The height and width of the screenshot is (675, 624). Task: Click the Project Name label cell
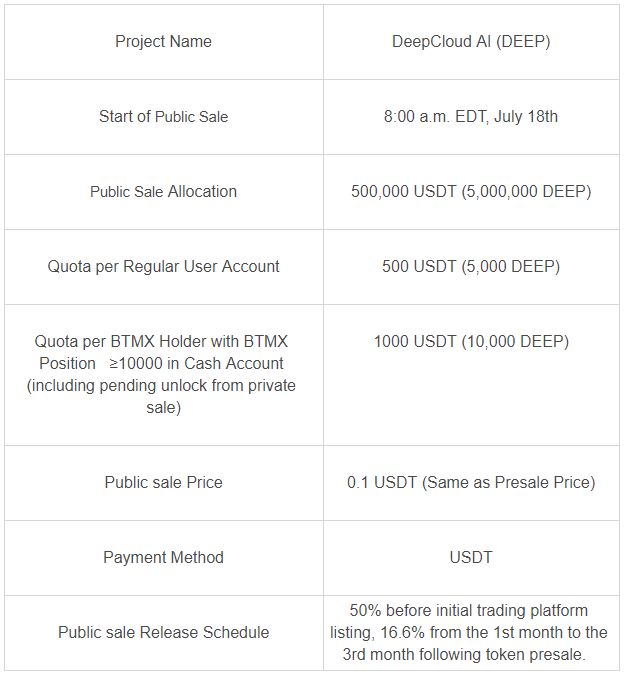tap(164, 42)
